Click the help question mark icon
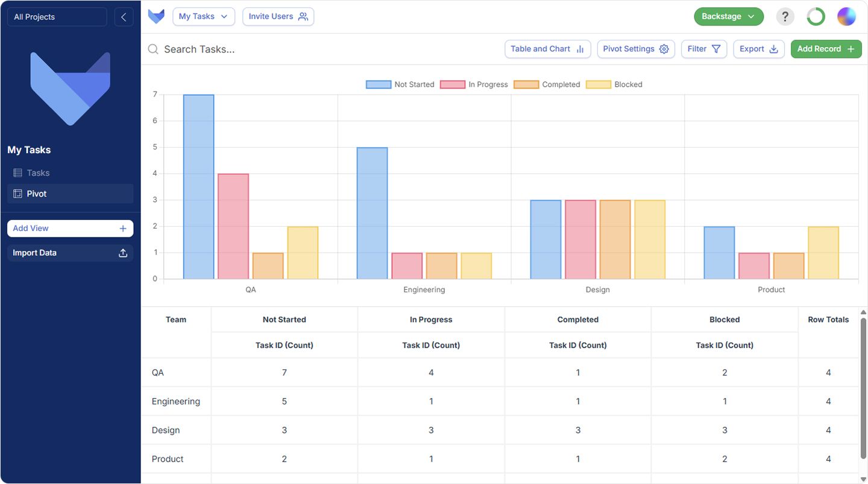Viewport: 868px width, 484px height. click(785, 17)
